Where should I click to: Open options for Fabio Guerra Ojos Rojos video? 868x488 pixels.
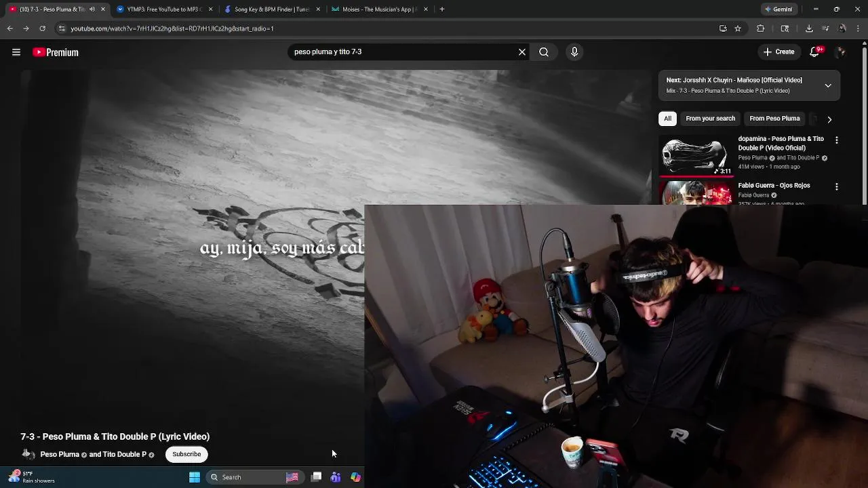point(836,186)
